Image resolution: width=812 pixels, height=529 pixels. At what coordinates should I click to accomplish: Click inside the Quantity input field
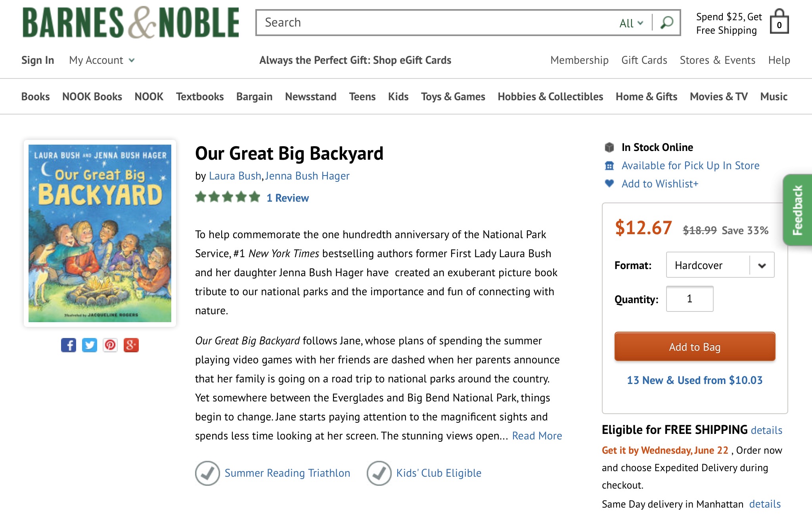point(689,299)
